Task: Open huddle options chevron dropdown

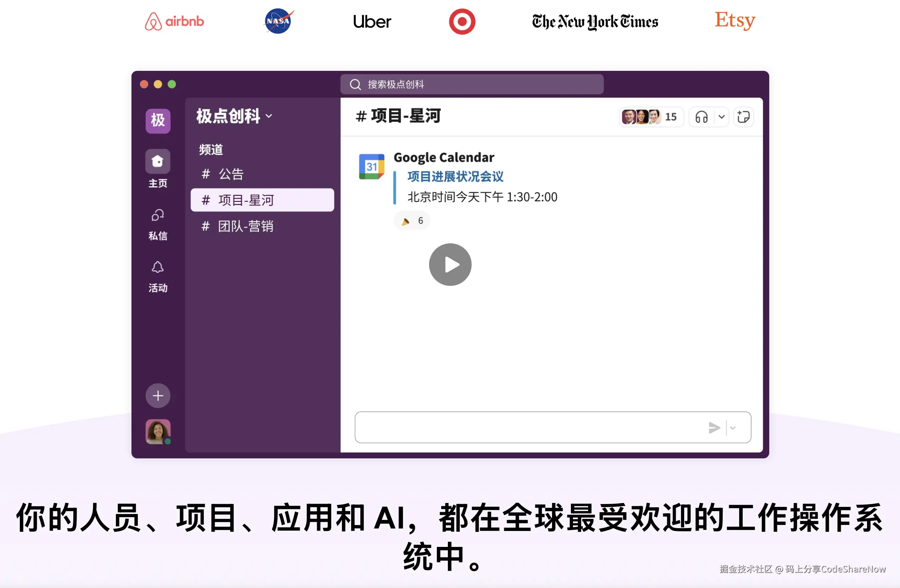Action: 721,117
